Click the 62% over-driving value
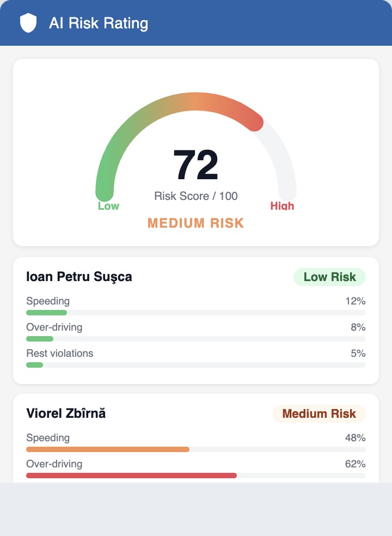The width and height of the screenshot is (392, 536). pyautogui.click(x=356, y=464)
